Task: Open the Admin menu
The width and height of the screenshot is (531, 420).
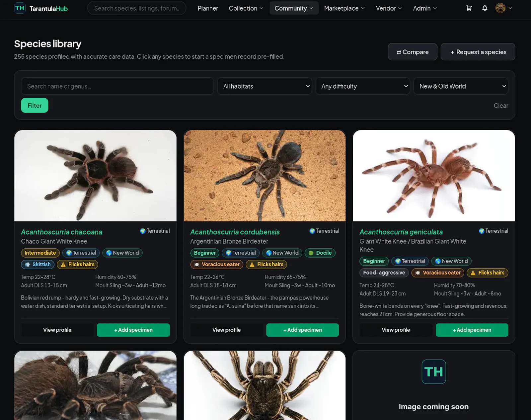Action: (425, 8)
